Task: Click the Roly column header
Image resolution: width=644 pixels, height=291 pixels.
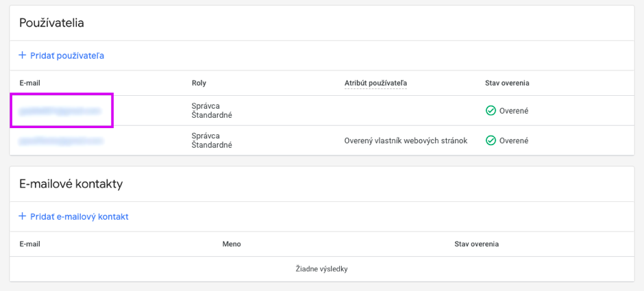Action: pyautogui.click(x=199, y=83)
